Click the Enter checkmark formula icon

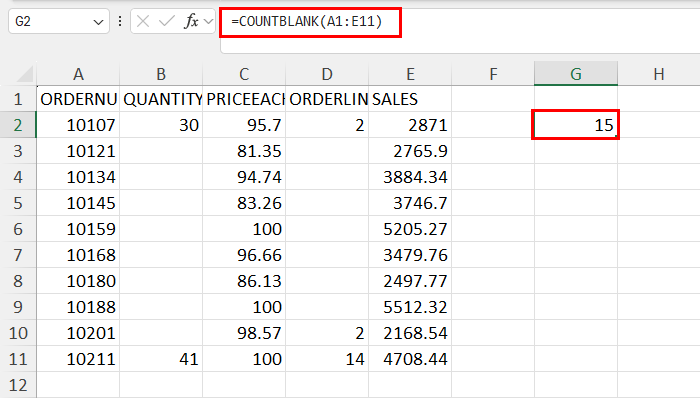coord(167,21)
